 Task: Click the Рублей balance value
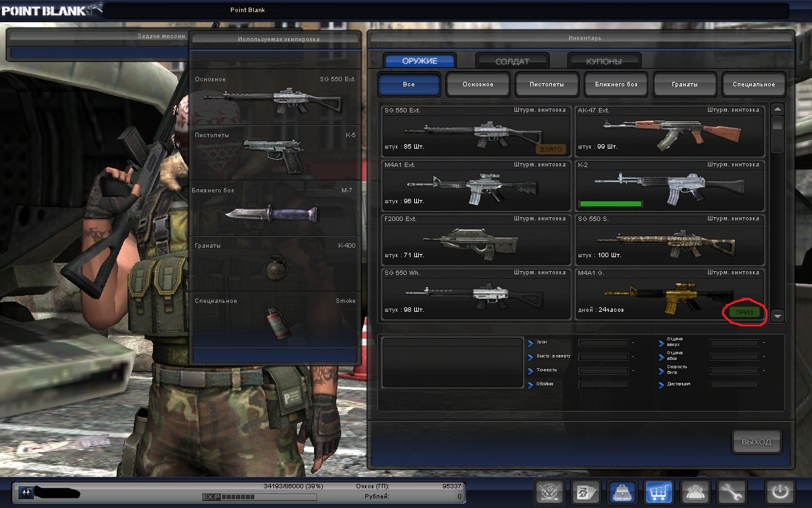pyautogui.click(x=459, y=497)
